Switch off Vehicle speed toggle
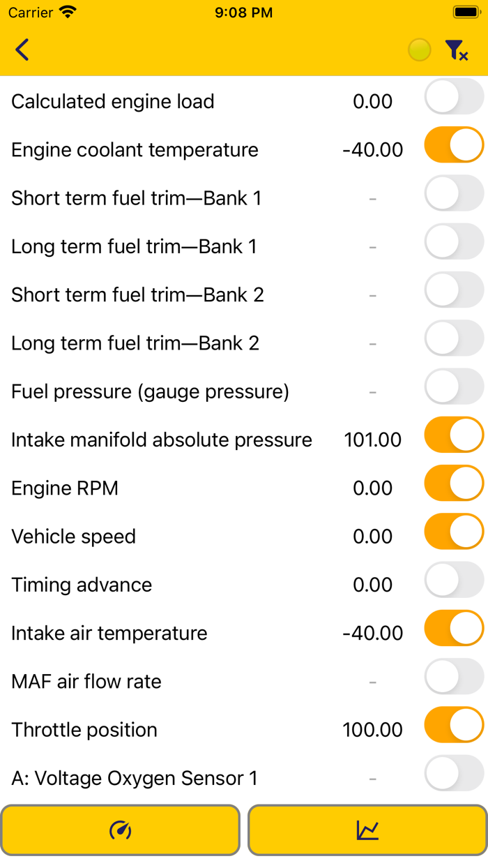Image resolution: width=488 pixels, height=868 pixels. (454, 532)
